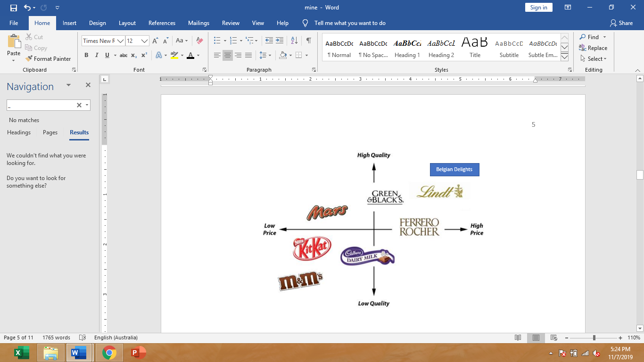The image size is (644, 362).
Task: Open the Select dropdown in Editing
Action: (593, 59)
